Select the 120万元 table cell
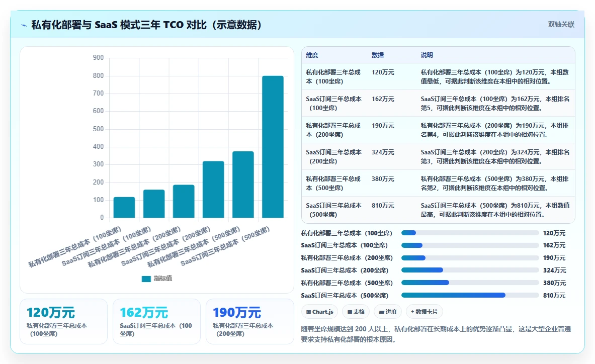The width and height of the screenshot is (595, 364). pos(383,72)
